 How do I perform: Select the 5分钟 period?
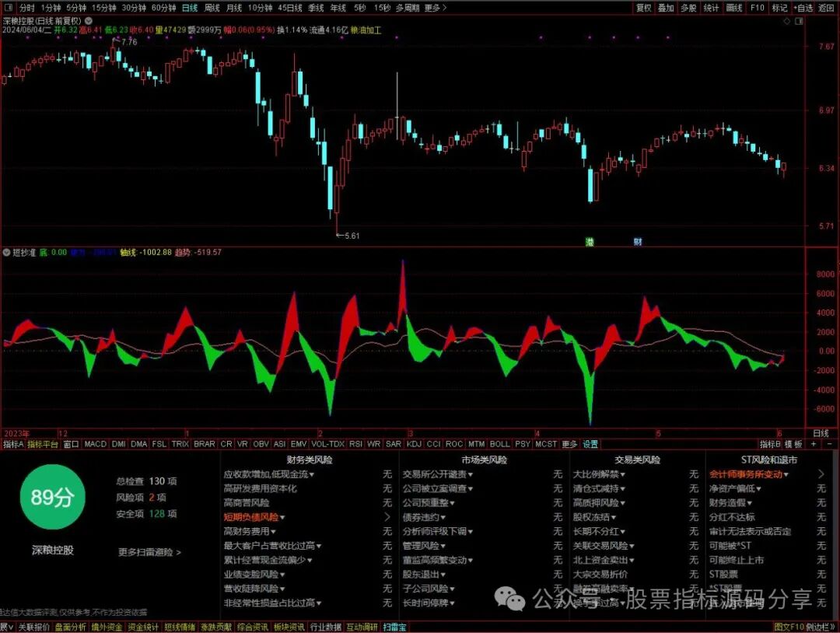click(76, 8)
